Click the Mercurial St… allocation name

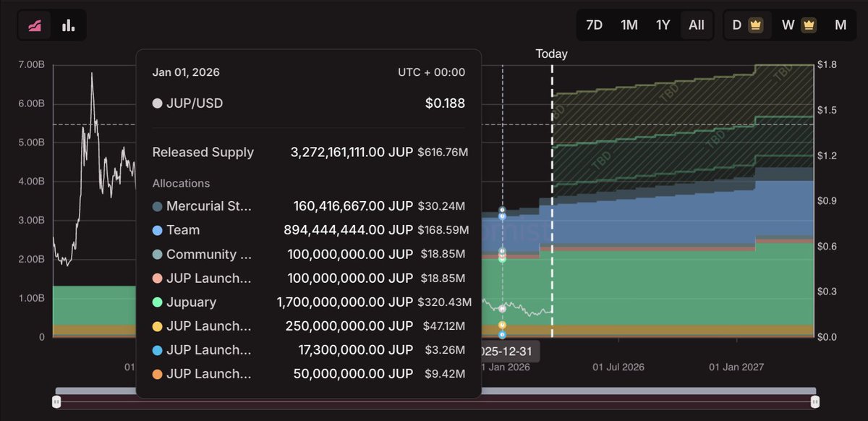point(209,206)
